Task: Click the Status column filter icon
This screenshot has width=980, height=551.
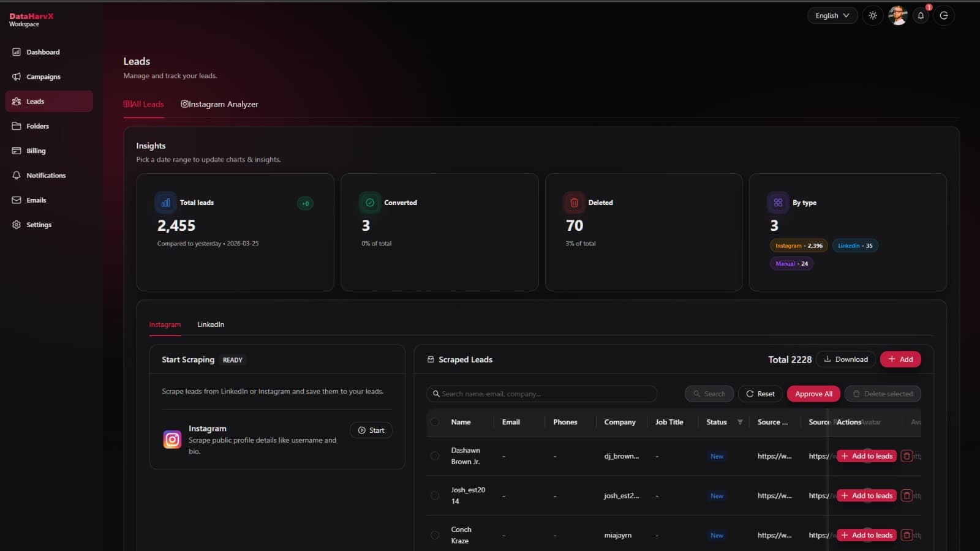Action: tap(740, 422)
